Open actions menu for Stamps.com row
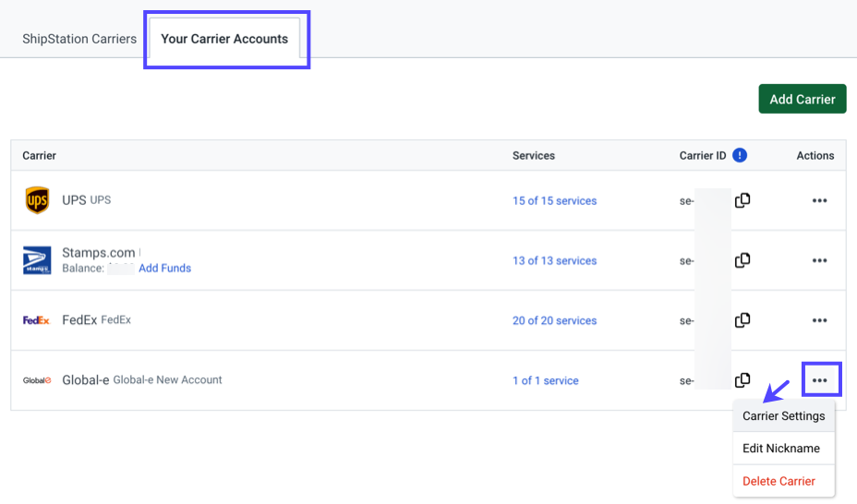 click(x=819, y=260)
